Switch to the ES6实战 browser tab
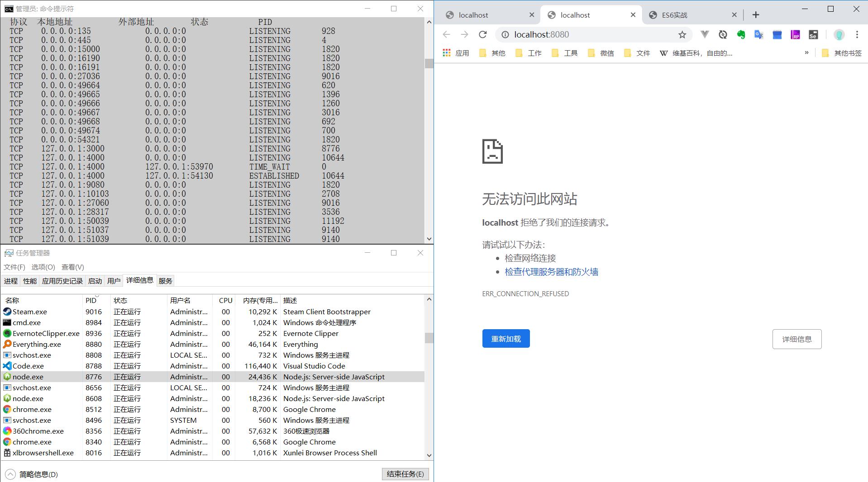This screenshot has height=482, width=868. tap(692, 15)
